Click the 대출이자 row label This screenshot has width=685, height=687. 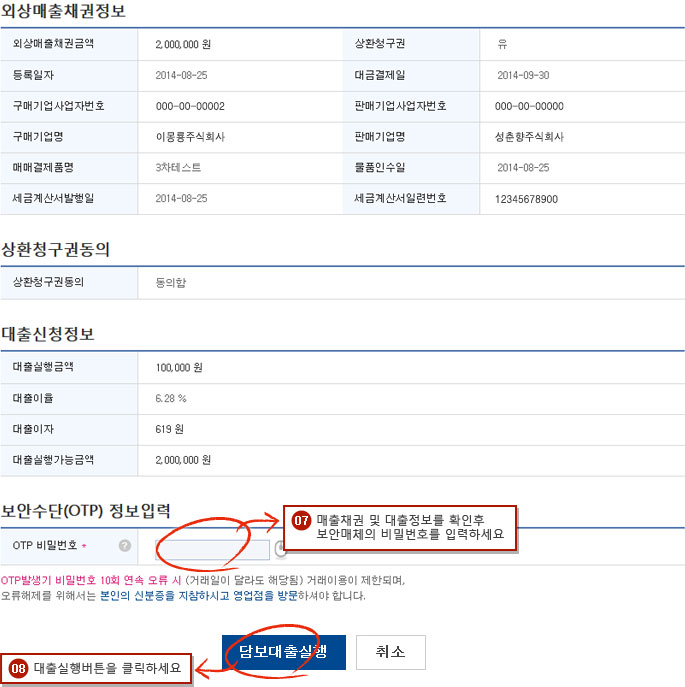click(33, 428)
